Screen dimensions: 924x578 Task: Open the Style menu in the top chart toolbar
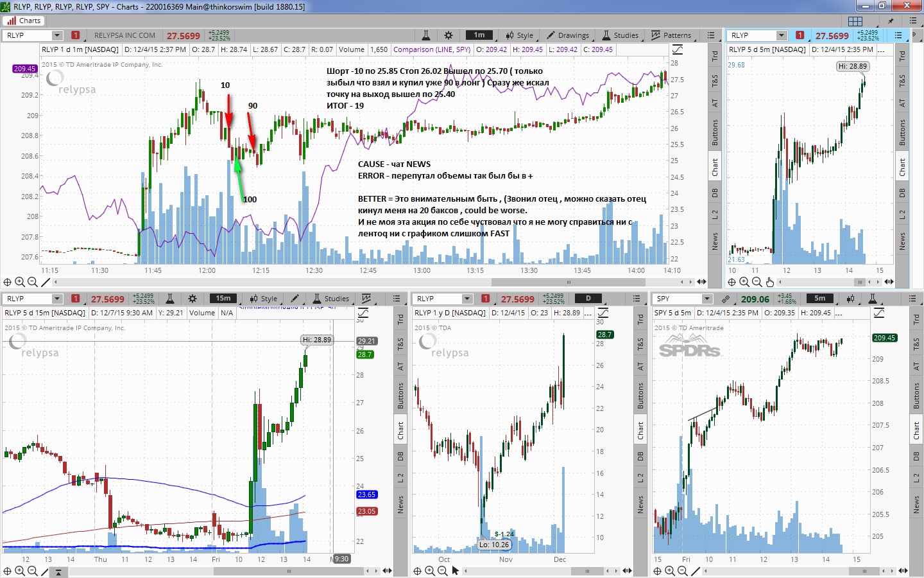tap(519, 35)
